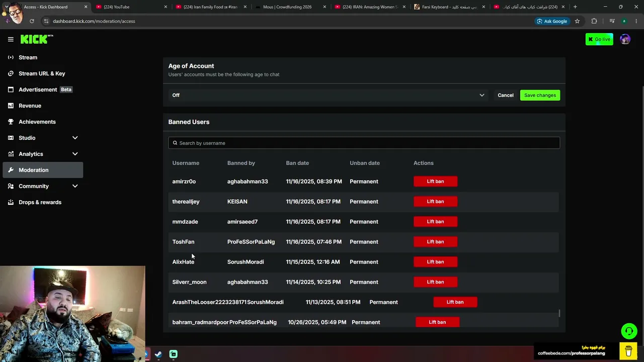Viewport: 644px width, 362px height.
Task: Click the coffeebede.com/professorpalang link
Action: click(572, 353)
